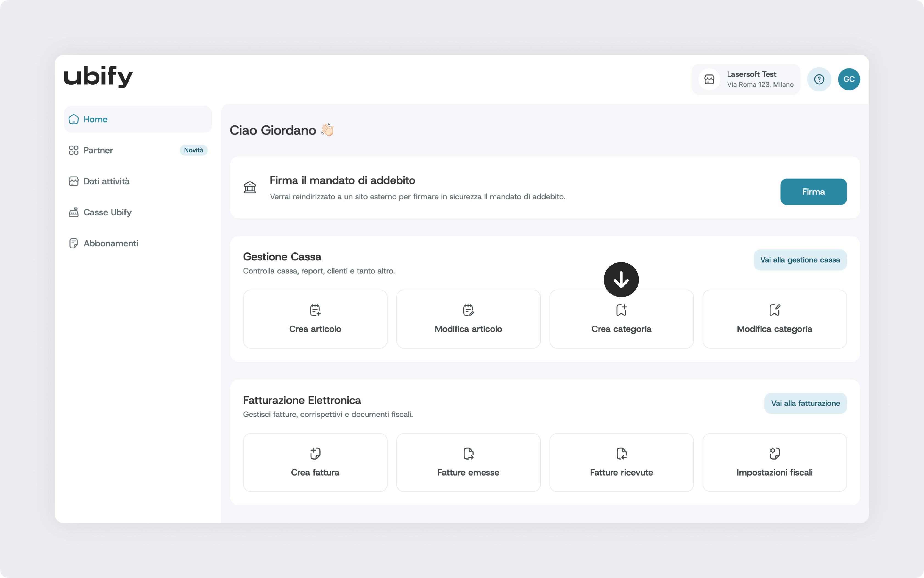The width and height of the screenshot is (924, 578).
Task: Click the Modifica articolo pencil icon
Action: coord(468,310)
